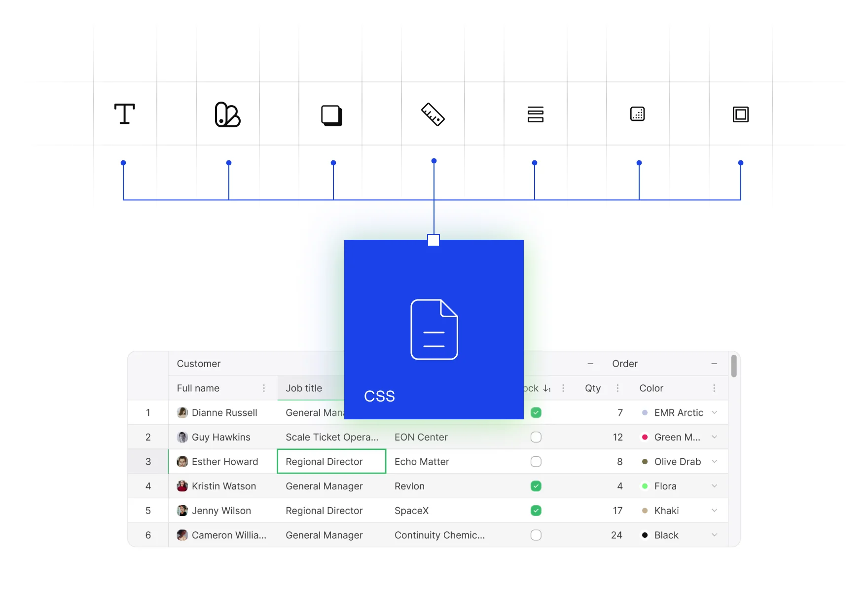Screen dimensions: 868x592
Task: Open the Olive Drab color dropdown
Action: pyautogui.click(x=714, y=461)
